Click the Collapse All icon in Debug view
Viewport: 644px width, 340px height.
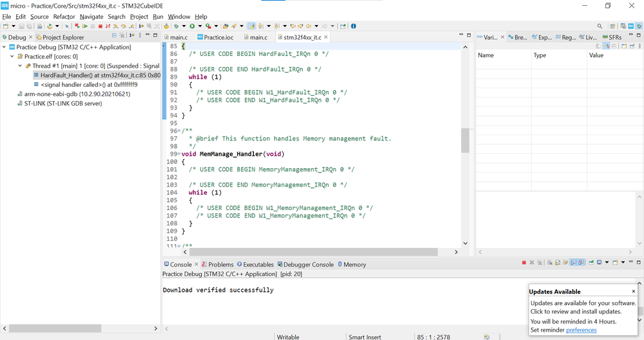coord(114,35)
